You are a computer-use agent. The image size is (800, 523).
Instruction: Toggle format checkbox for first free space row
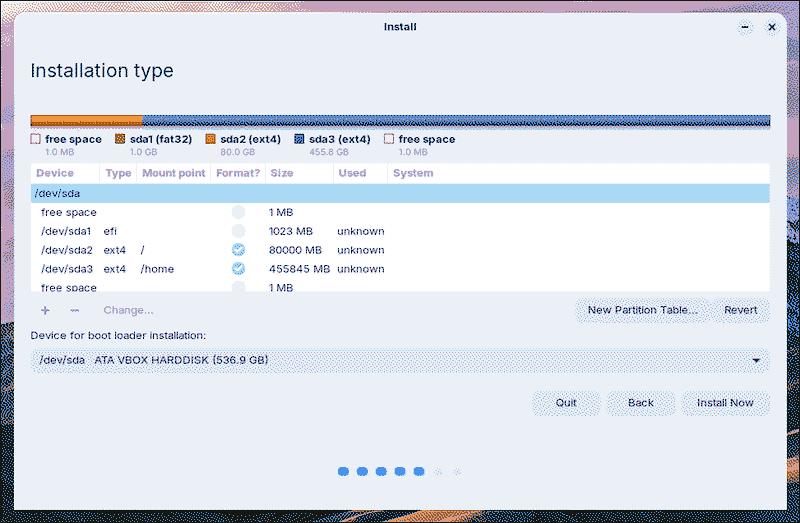click(x=238, y=212)
